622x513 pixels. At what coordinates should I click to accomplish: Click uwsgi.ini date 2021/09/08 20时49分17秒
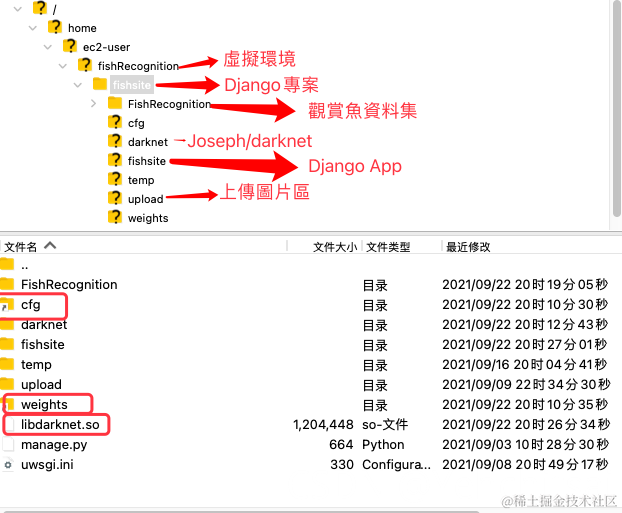tap(525, 464)
